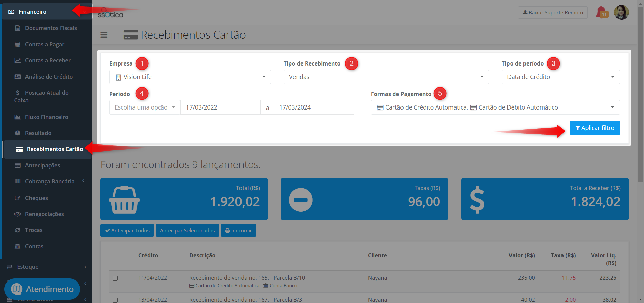Image resolution: width=644 pixels, height=303 pixels.
Task: Click the date 11/04/2022 cell
Action: [x=153, y=278]
